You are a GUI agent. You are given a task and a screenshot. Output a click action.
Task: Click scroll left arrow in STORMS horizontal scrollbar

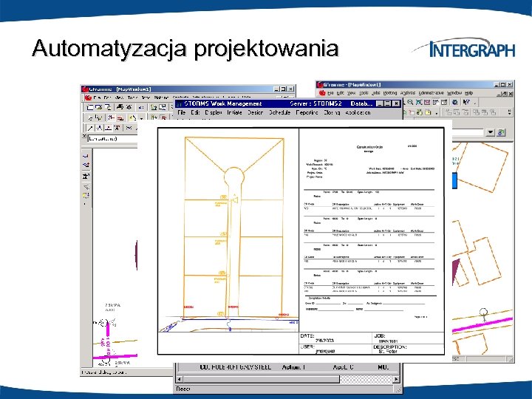point(180,379)
